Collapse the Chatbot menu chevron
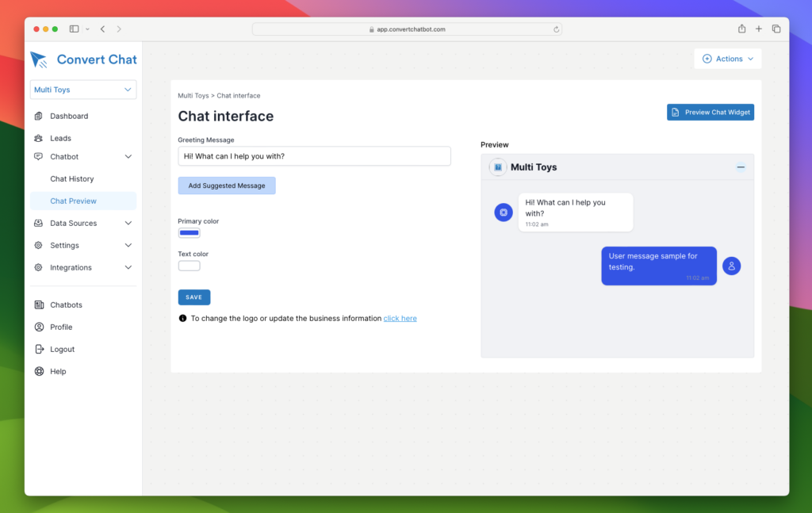The height and width of the screenshot is (513, 812). click(128, 156)
